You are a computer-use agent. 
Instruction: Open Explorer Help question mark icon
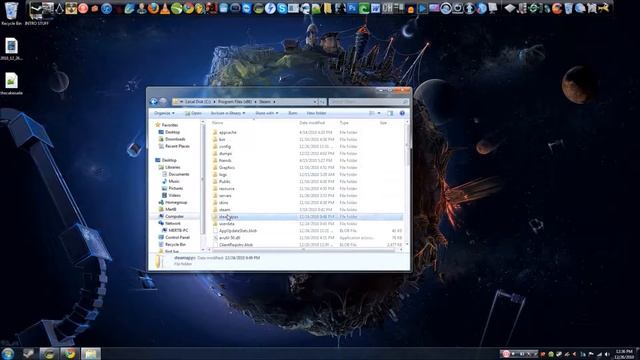click(x=402, y=113)
